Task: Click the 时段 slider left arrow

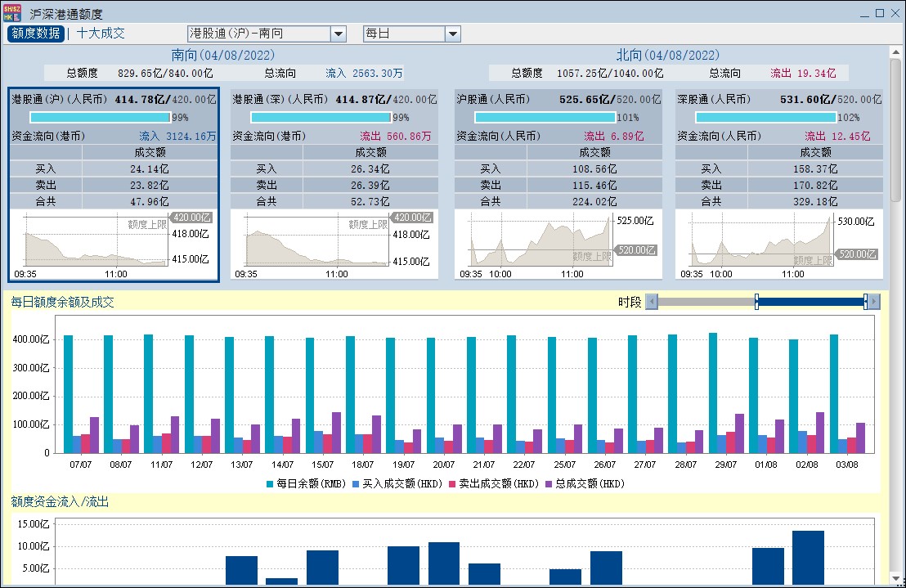Action: tap(651, 302)
